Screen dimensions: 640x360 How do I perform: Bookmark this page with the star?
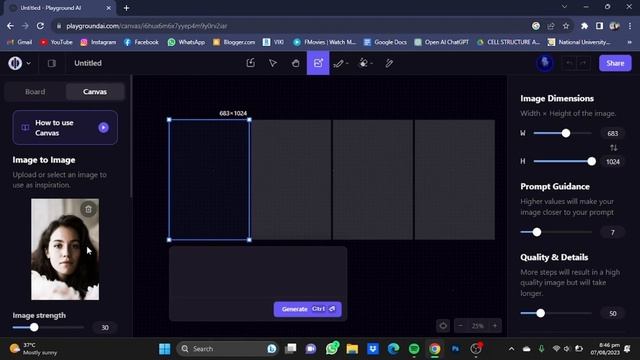click(x=566, y=26)
